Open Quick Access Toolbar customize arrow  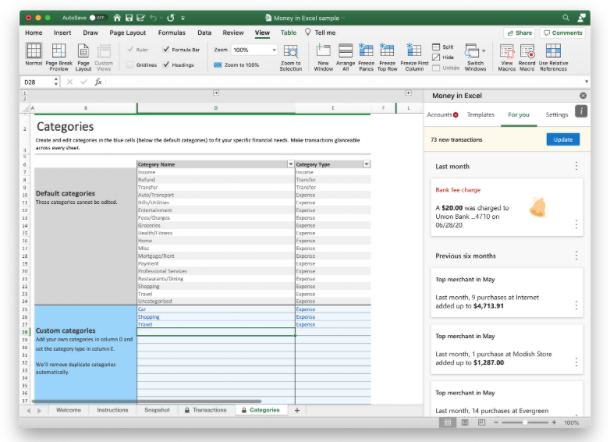pyautogui.click(x=183, y=18)
